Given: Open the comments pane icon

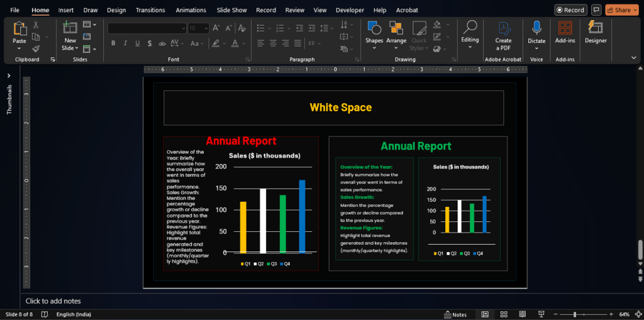Looking at the screenshot, I should click(596, 10).
